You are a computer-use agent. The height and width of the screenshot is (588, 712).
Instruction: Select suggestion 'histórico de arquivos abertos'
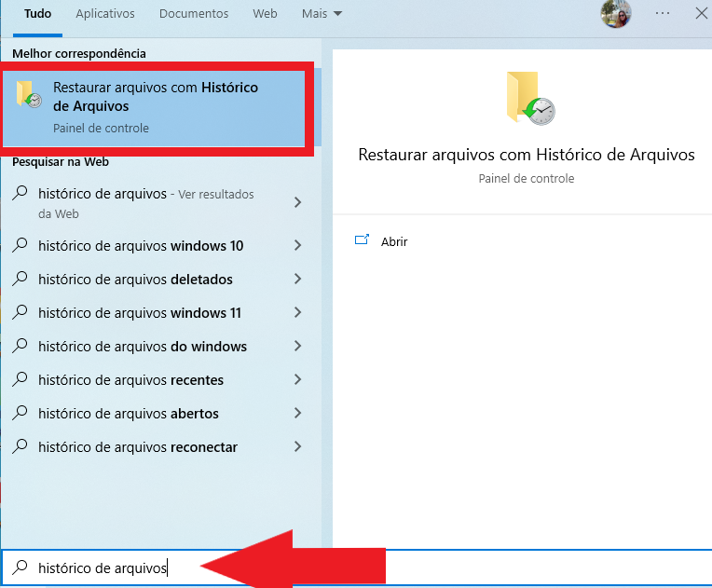click(x=157, y=414)
